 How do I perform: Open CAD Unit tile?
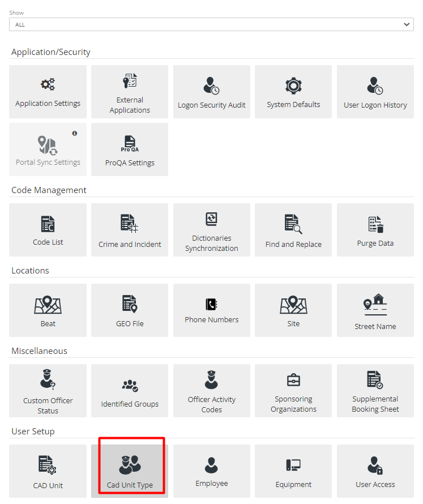[x=48, y=471]
